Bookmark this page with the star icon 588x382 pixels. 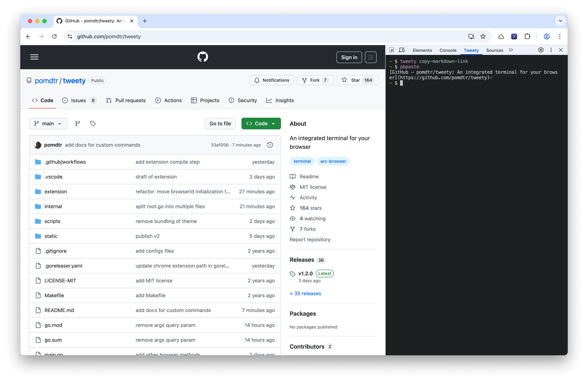pyautogui.click(x=483, y=36)
